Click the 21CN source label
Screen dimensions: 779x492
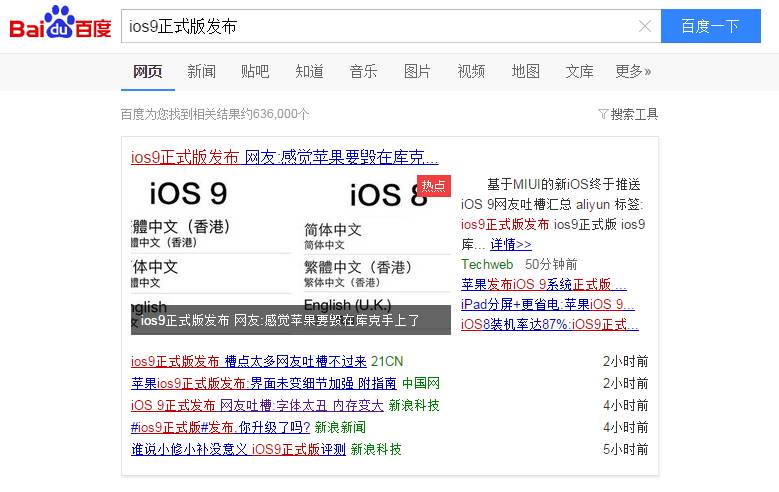click(387, 361)
